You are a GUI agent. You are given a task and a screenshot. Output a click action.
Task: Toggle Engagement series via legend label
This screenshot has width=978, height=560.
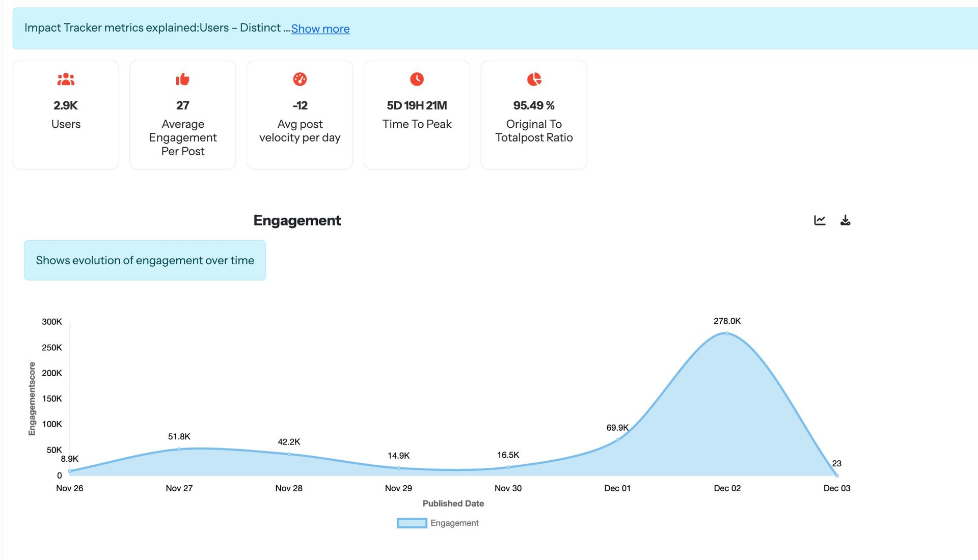[x=454, y=523]
